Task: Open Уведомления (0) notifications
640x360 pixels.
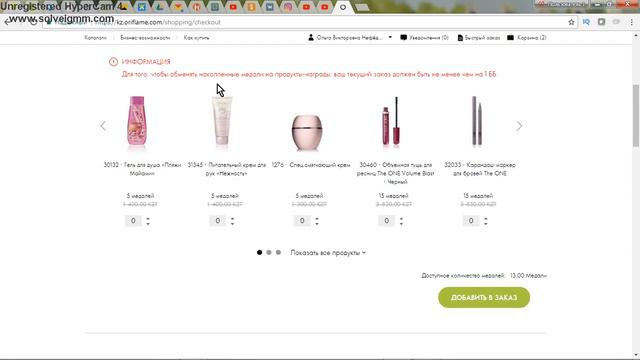Action: [x=424, y=38]
